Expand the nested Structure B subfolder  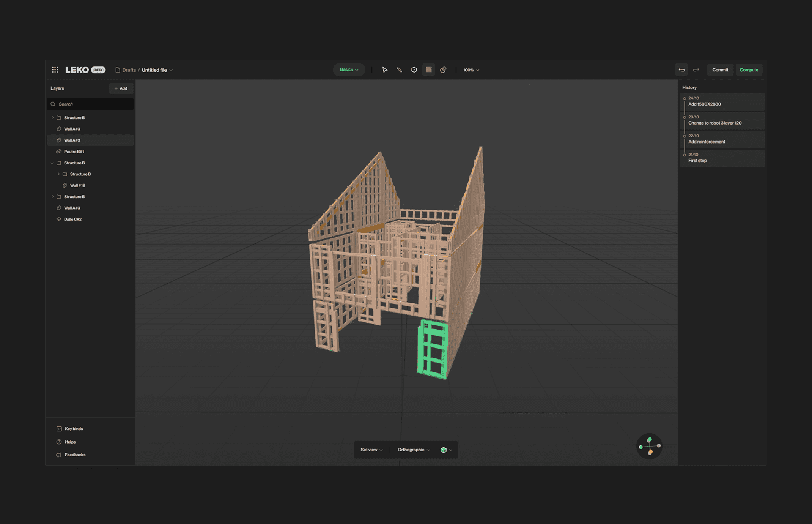pos(58,174)
